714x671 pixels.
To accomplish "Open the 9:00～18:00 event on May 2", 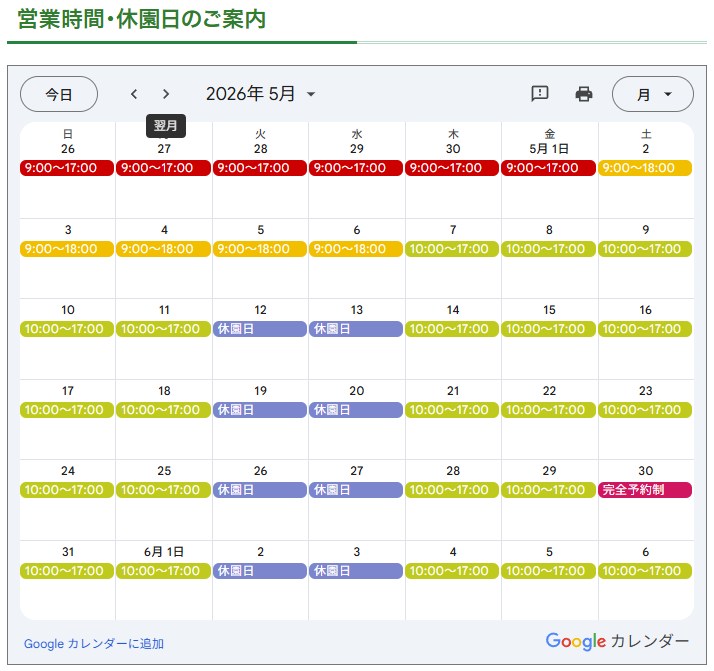I will point(645,168).
